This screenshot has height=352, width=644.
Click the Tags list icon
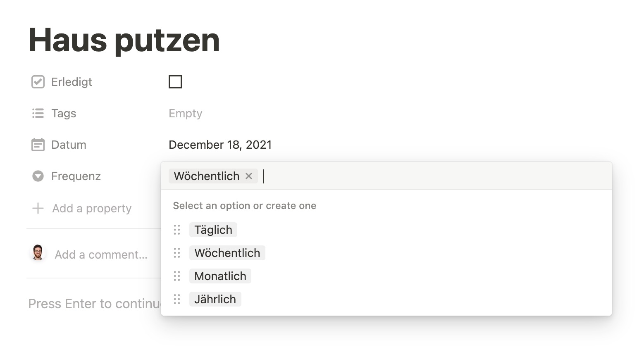point(38,113)
